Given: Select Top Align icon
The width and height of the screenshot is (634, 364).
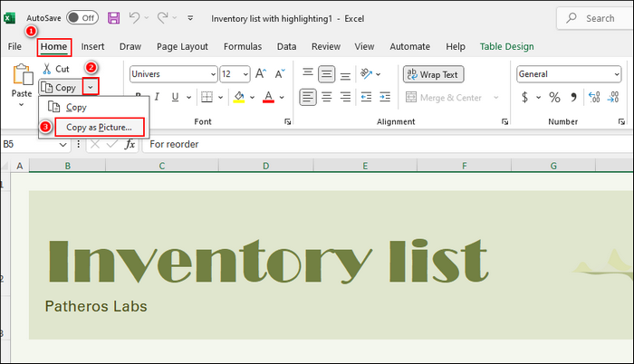Looking at the screenshot, I should click(308, 73).
